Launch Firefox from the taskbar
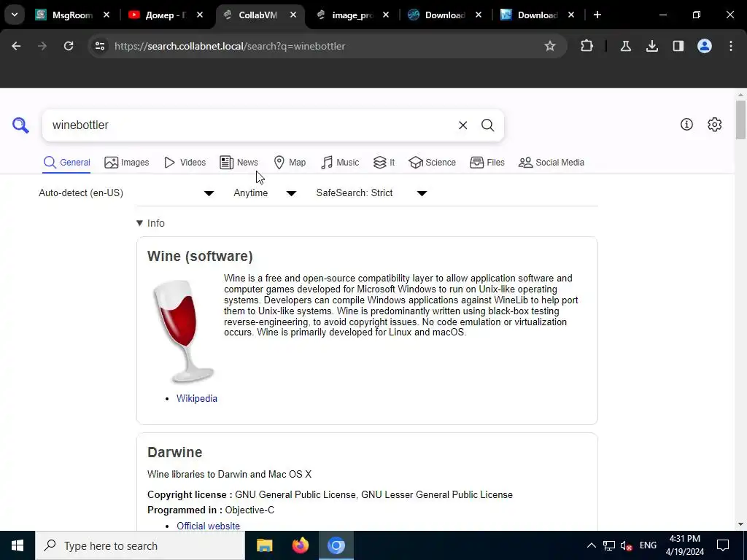The width and height of the screenshot is (747, 560). click(x=300, y=545)
